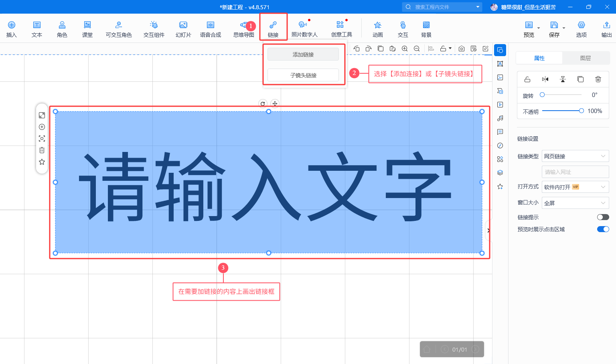Image resolution: width=616 pixels, height=364 pixels.
Task: Click the 添加链接 button
Action: (303, 55)
